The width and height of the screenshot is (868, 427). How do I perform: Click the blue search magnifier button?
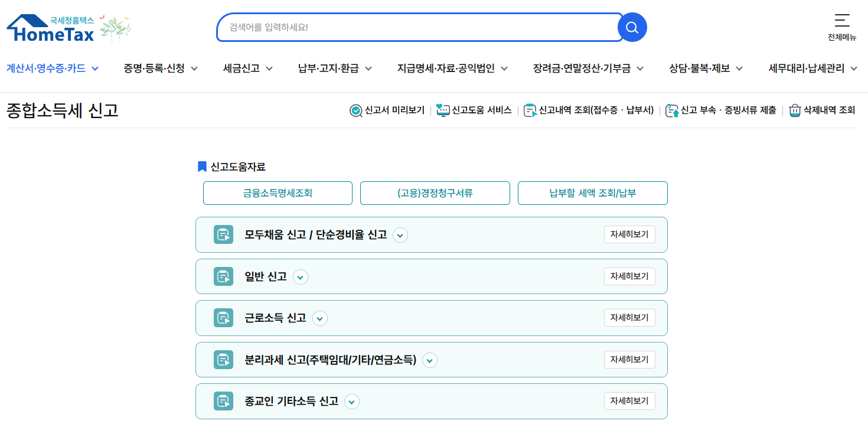632,27
